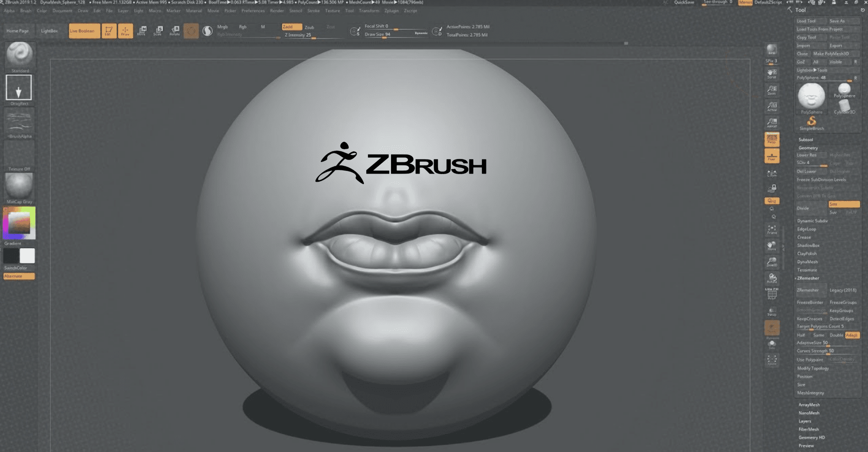This screenshot has height=452, width=868.
Task: Open the main color picker square
Action: [x=19, y=223]
